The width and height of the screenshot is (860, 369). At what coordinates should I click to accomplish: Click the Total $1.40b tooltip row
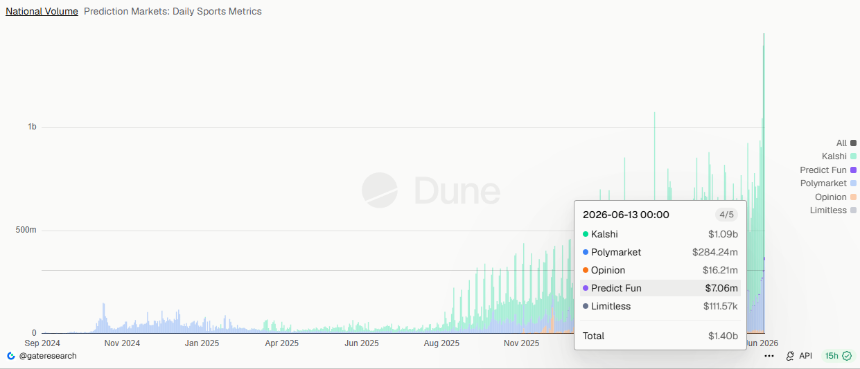tap(660, 336)
